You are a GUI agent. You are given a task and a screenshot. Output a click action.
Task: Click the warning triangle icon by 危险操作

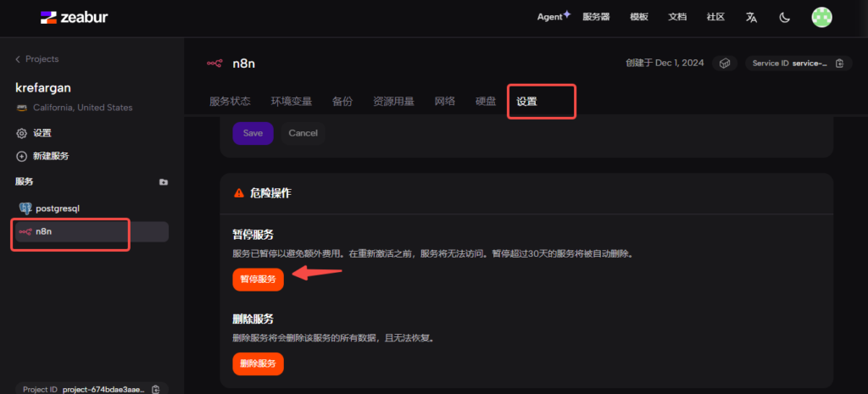(x=239, y=193)
